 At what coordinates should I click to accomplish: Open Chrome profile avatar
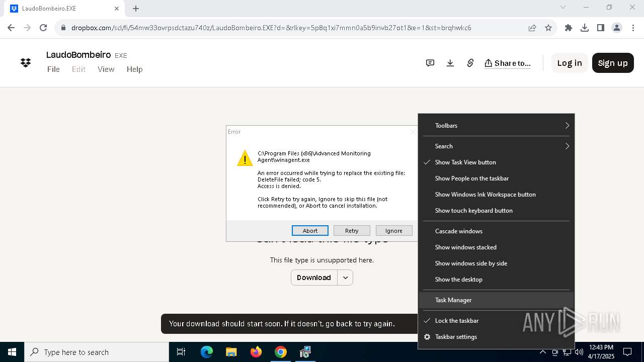617,28
